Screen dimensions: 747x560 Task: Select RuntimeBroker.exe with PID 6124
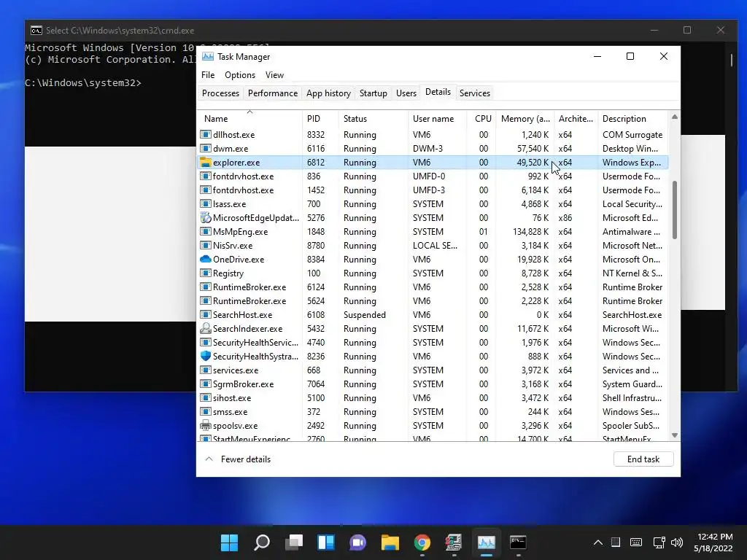coord(433,287)
